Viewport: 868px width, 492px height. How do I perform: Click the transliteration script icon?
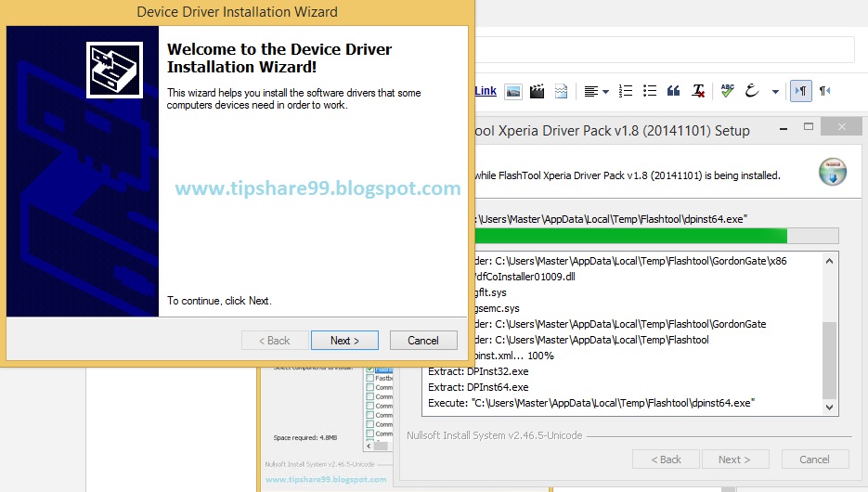coord(751,91)
